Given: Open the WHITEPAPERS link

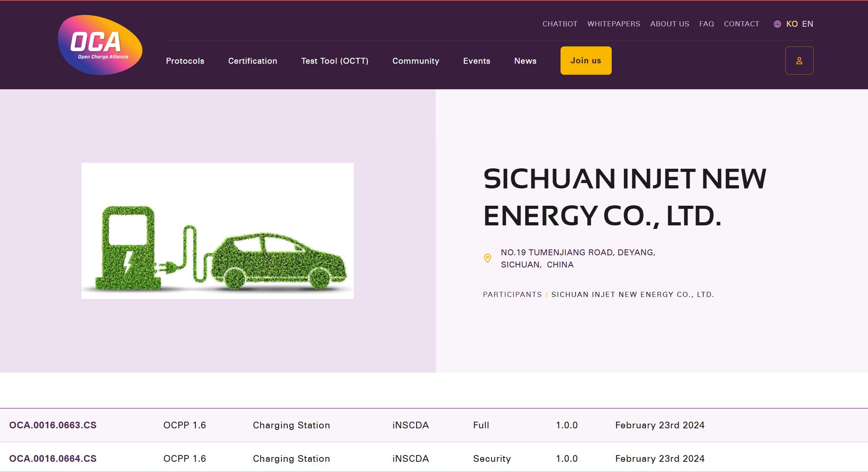Looking at the screenshot, I should click(x=614, y=24).
